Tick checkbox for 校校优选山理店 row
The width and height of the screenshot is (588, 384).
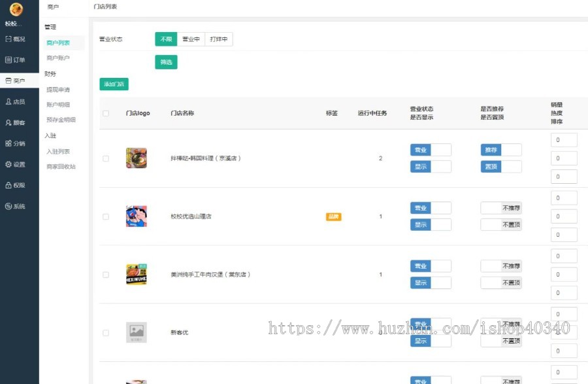pyautogui.click(x=106, y=217)
